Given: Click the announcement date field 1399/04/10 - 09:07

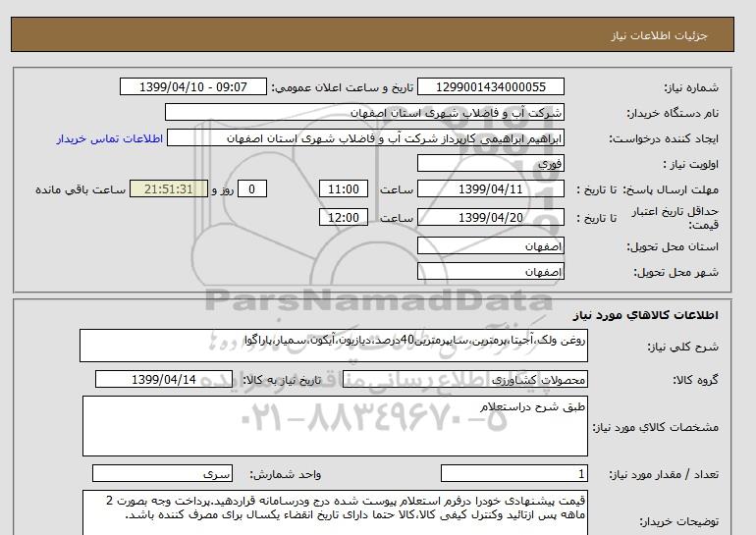Looking at the screenshot, I should click(x=192, y=86).
